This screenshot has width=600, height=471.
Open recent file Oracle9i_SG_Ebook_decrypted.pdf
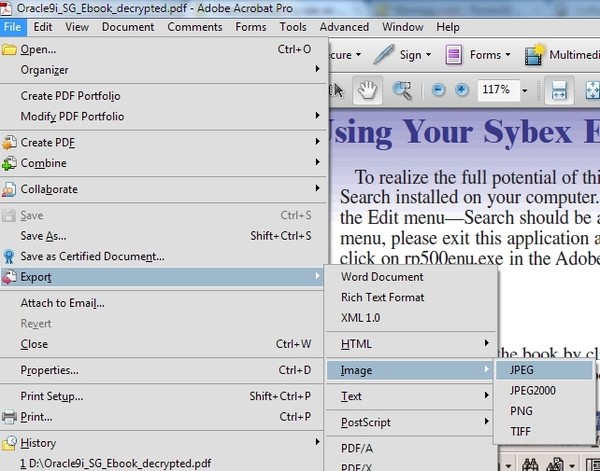[x=163, y=463]
